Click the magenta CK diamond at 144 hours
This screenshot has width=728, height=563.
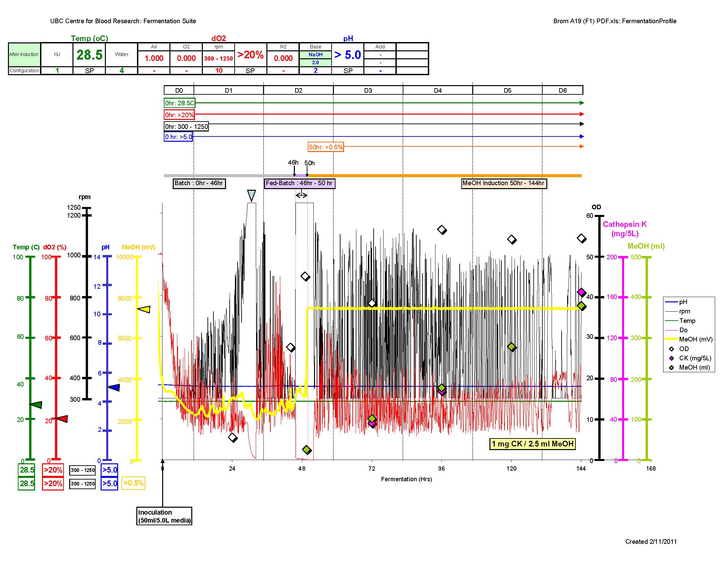[581, 292]
